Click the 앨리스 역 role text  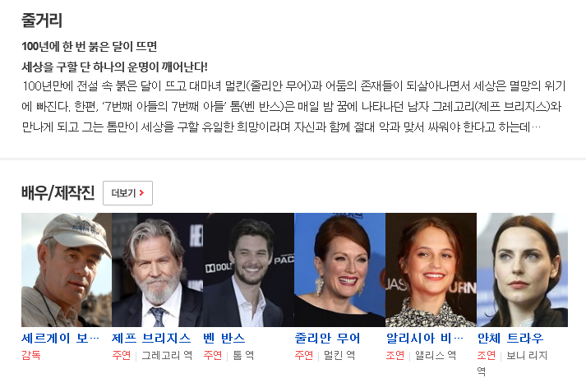click(x=436, y=355)
